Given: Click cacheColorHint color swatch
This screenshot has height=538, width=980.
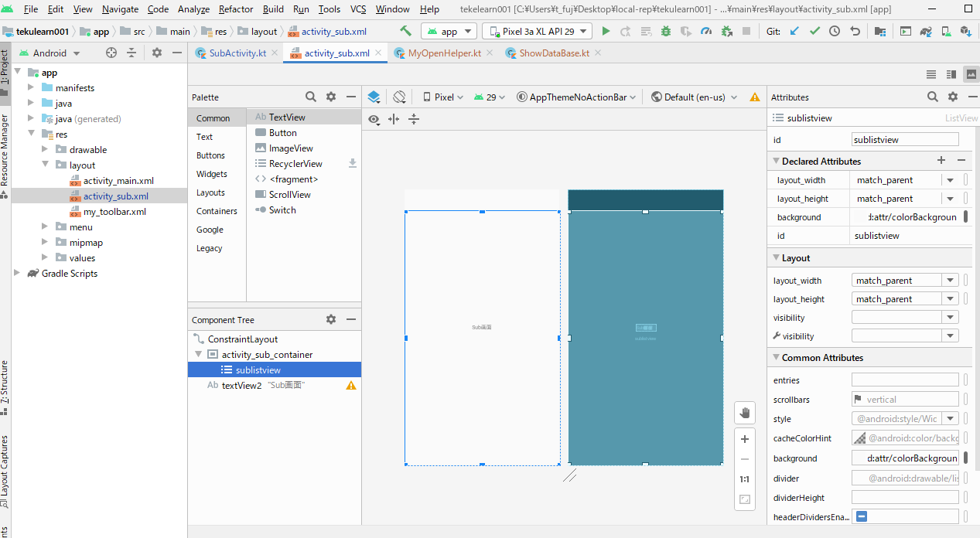Looking at the screenshot, I should [859, 438].
